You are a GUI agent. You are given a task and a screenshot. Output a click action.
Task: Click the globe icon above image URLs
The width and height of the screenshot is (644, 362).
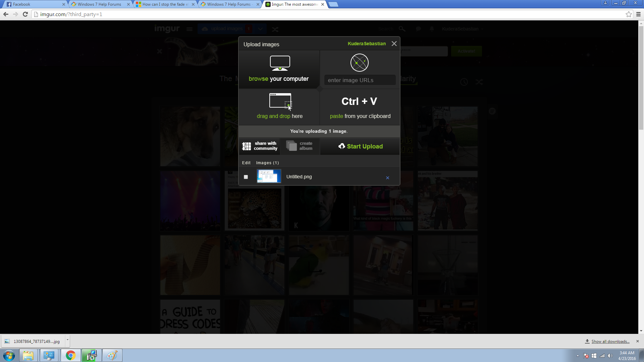360,63
